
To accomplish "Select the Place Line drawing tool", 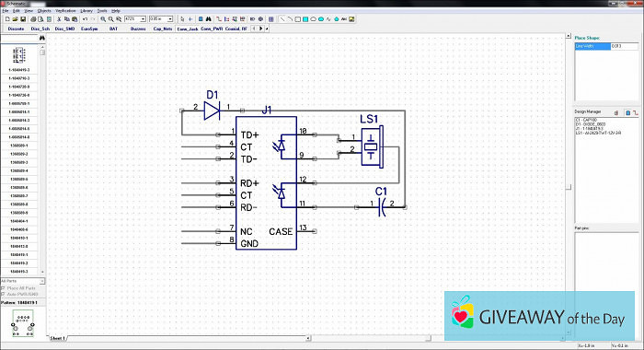I will pyautogui.click(x=282, y=19).
